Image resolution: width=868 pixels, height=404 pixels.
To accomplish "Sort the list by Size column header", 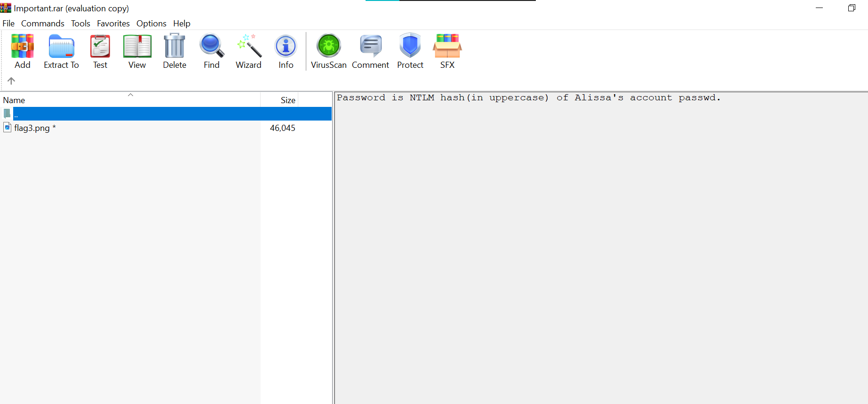I will pyautogui.click(x=279, y=100).
